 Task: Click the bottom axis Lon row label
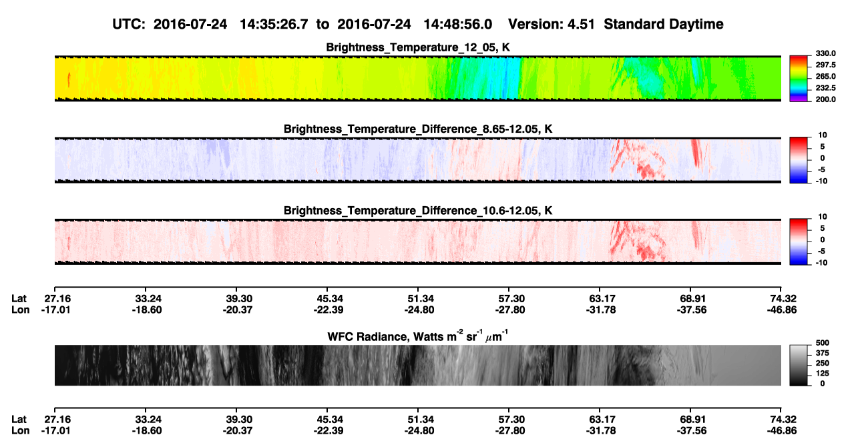tap(21, 430)
